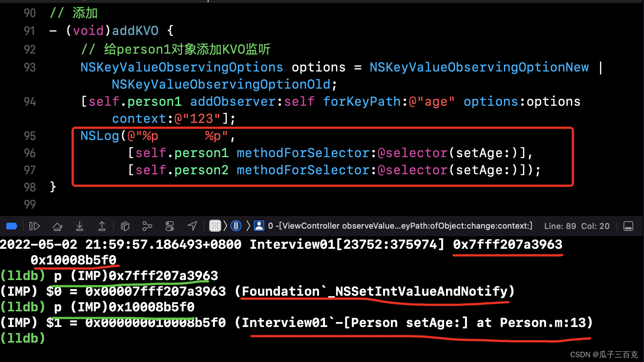Click Foundation`_NSSetIntValueAndNotify in console output
The image size is (644, 362).
[x=374, y=291]
